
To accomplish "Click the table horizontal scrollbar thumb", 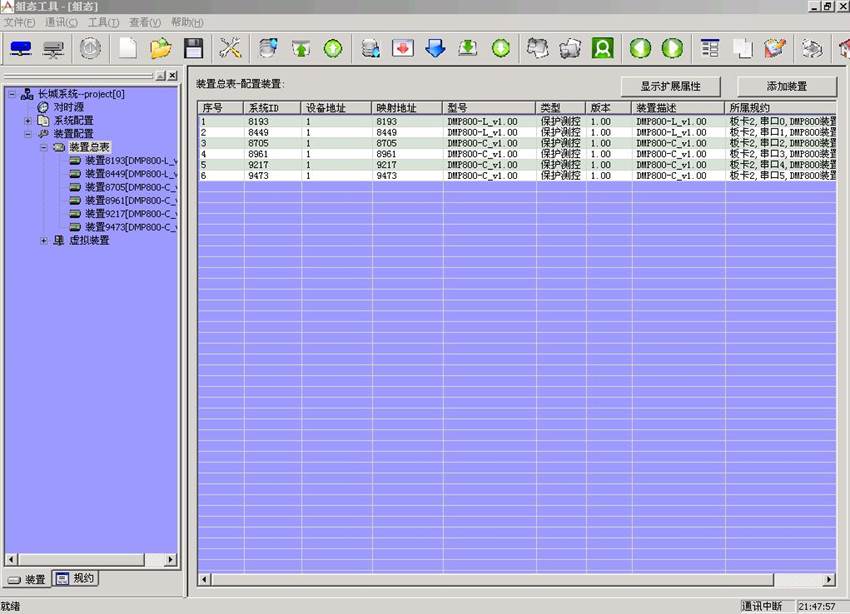I will pos(492,579).
